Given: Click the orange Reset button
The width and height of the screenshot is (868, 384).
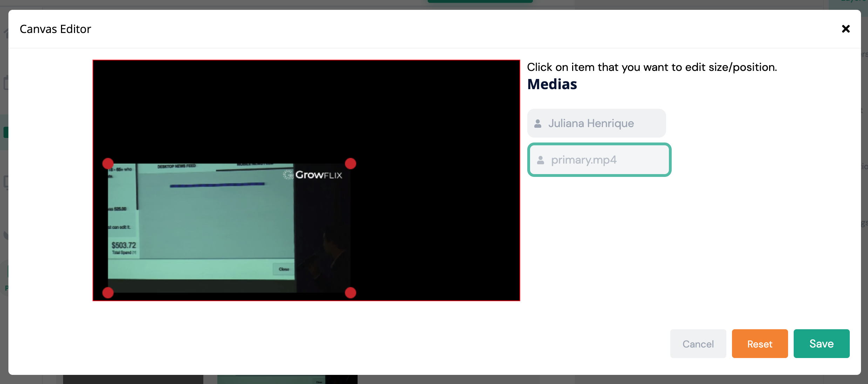Looking at the screenshot, I should coord(760,344).
